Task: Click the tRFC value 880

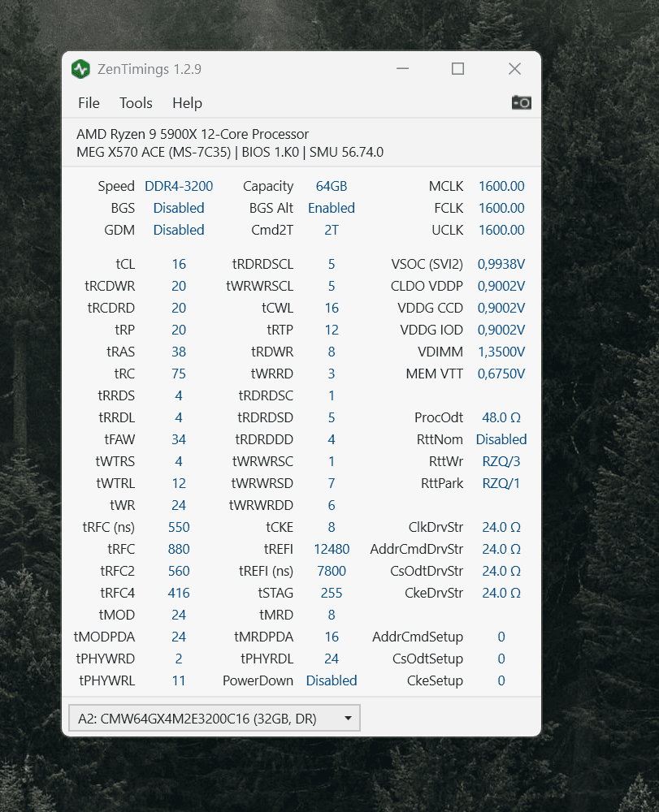Action: click(179, 549)
